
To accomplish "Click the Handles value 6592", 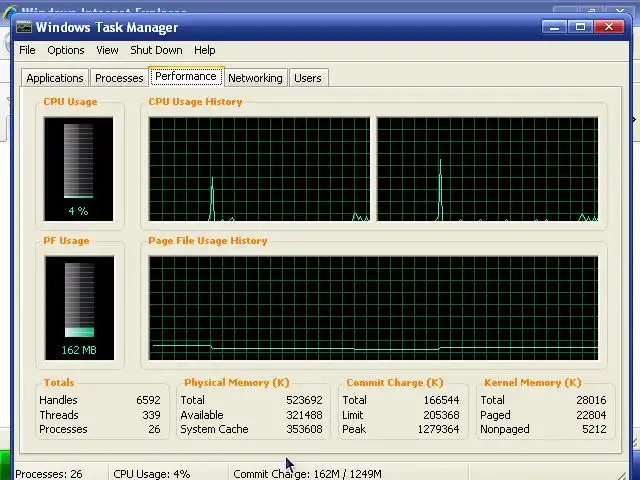I will click(x=148, y=400).
